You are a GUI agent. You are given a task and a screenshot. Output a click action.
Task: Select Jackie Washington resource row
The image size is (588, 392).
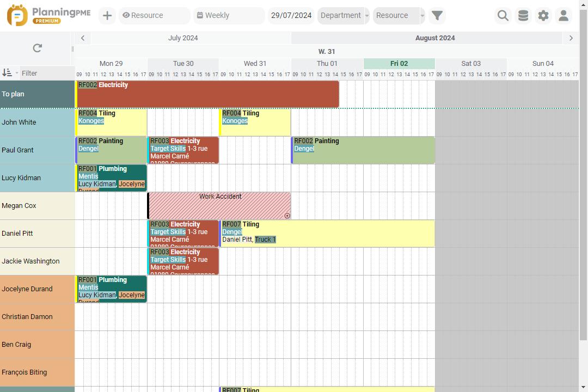[x=37, y=261]
